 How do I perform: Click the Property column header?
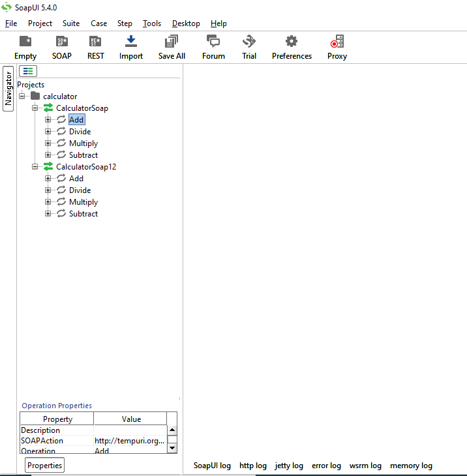(x=57, y=419)
